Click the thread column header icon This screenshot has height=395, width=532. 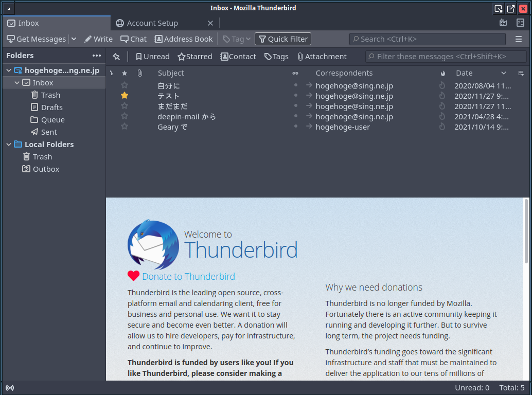[x=112, y=73]
